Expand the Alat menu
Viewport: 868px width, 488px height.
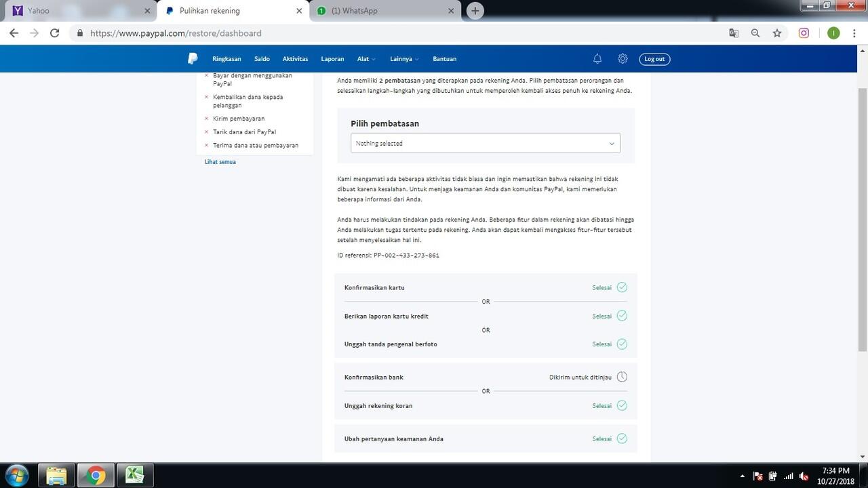[x=366, y=59]
